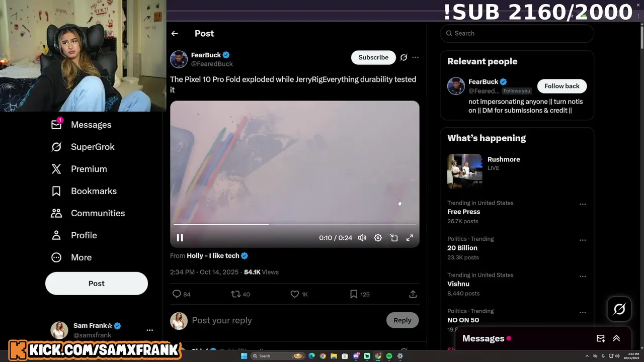
Task: Open the post's three-dot more menu
Action: tap(415, 57)
